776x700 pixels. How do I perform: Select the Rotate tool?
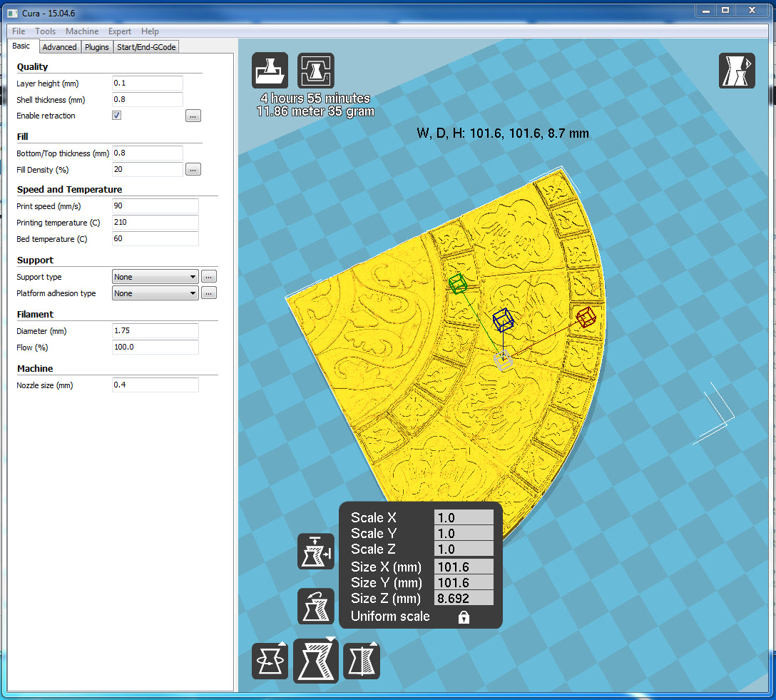click(x=270, y=661)
